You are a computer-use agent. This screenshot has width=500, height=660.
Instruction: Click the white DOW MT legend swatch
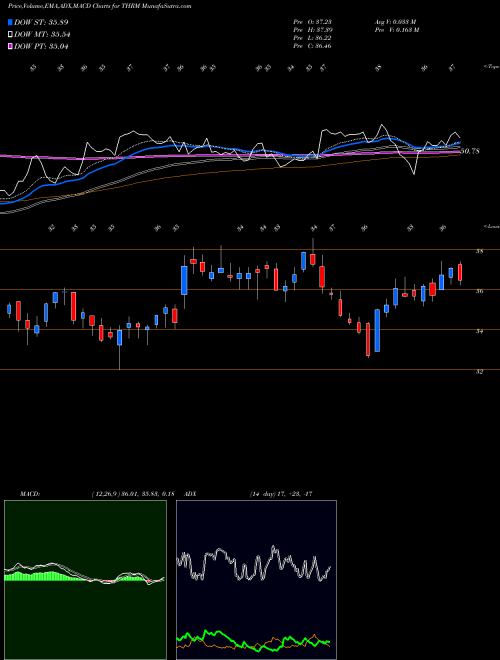point(11,35)
